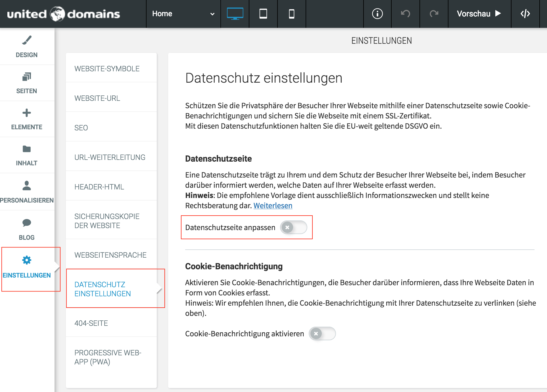Viewport: 547px width, 392px height.
Task: Follow the Weiterlesen link
Action: point(273,206)
